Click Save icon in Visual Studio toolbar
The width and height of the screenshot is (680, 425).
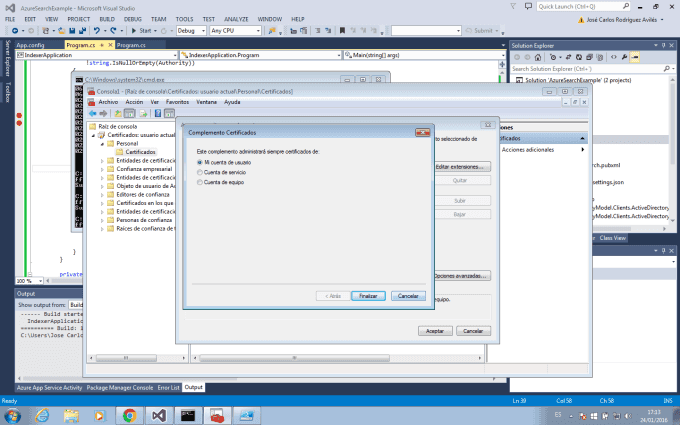(x=72, y=31)
